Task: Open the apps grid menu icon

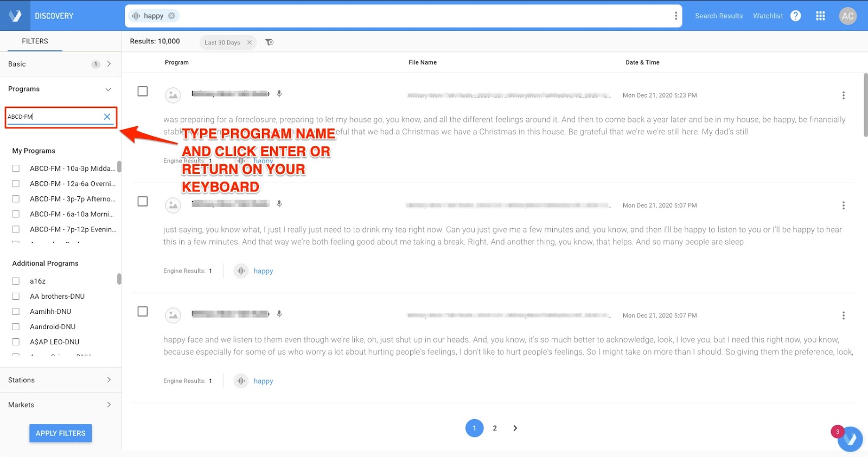Action: click(x=820, y=16)
